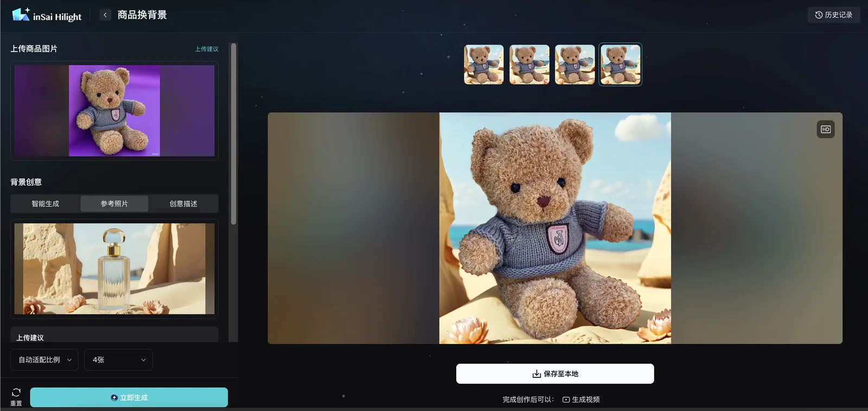Click the uploaded teddy bear product image
The width and height of the screenshot is (868, 411).
coord(114,111)
